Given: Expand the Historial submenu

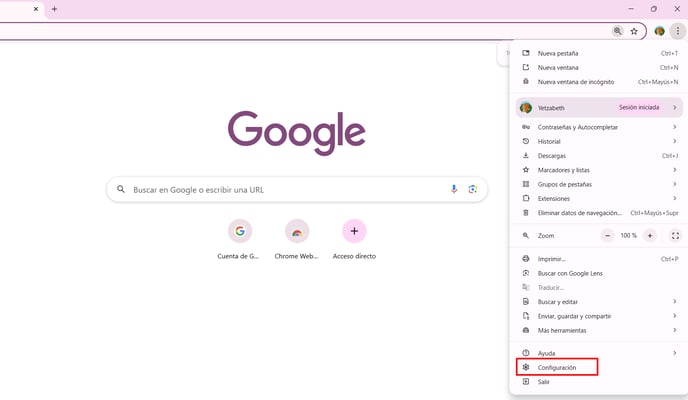Looking at the screenshot, I should pos(599,141).
